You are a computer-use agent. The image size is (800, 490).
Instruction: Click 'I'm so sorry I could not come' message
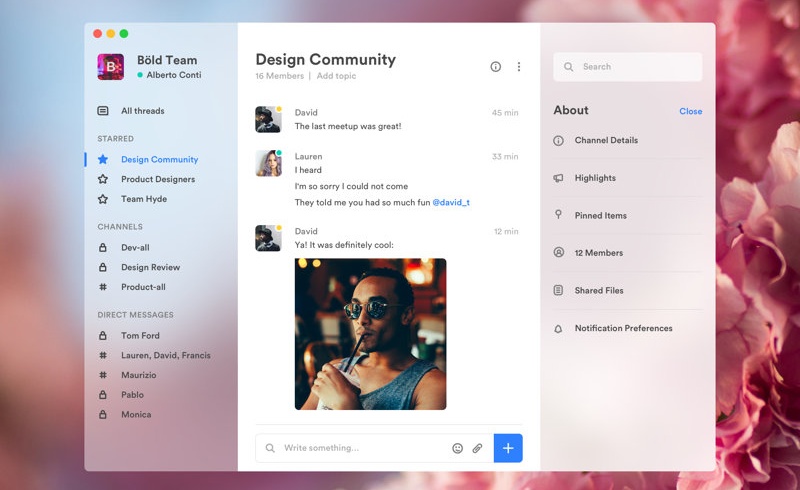pyautogui.click(x=351, y=186)
